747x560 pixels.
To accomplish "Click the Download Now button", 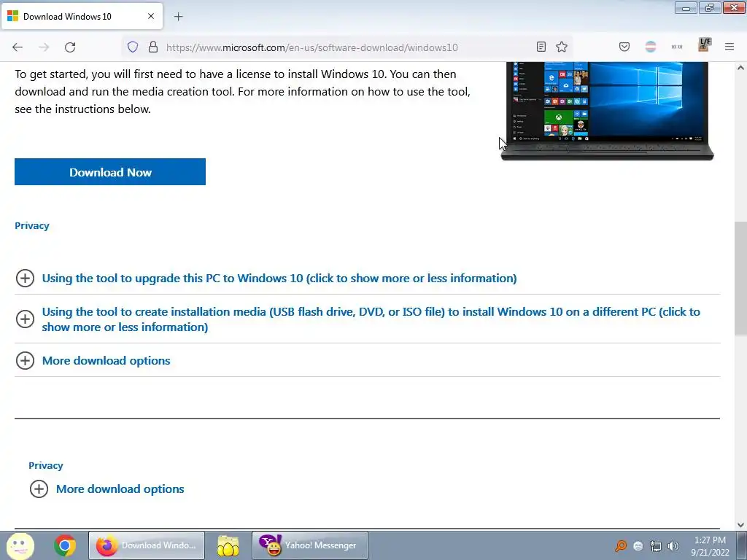I will coord(110,172).
